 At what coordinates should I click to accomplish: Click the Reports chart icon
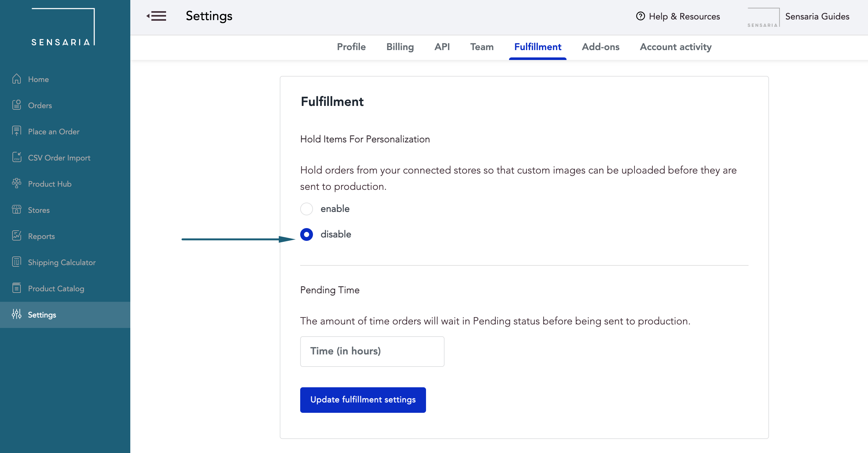(17, 235)
